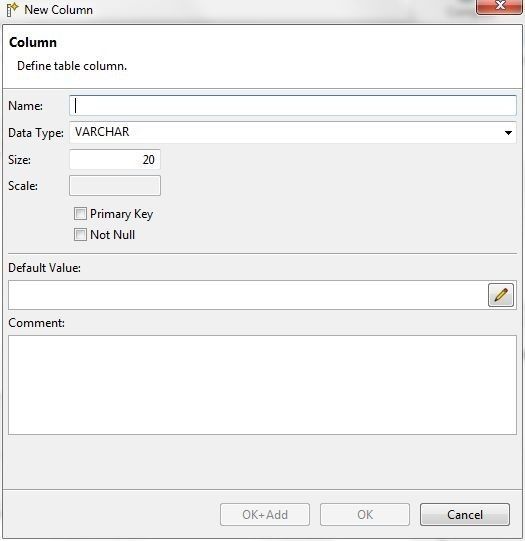
Task: Select the Size field showing 20
Action: (x=115, y=159)
